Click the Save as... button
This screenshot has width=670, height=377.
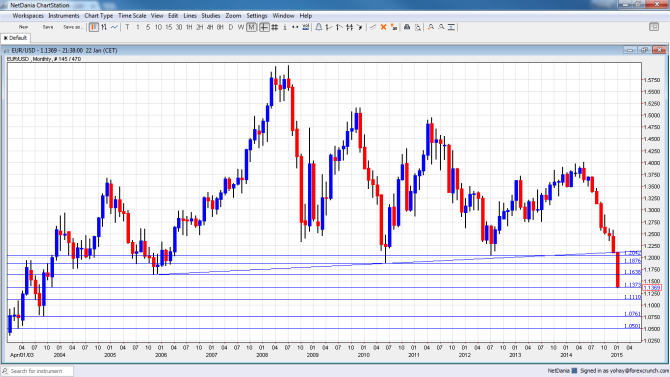(72, 27)
